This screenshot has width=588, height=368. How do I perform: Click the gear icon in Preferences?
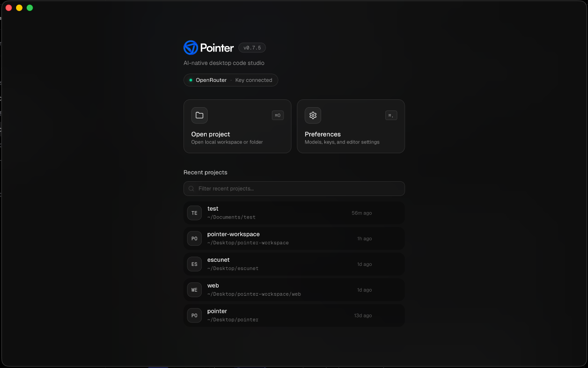tap(313, 115)
